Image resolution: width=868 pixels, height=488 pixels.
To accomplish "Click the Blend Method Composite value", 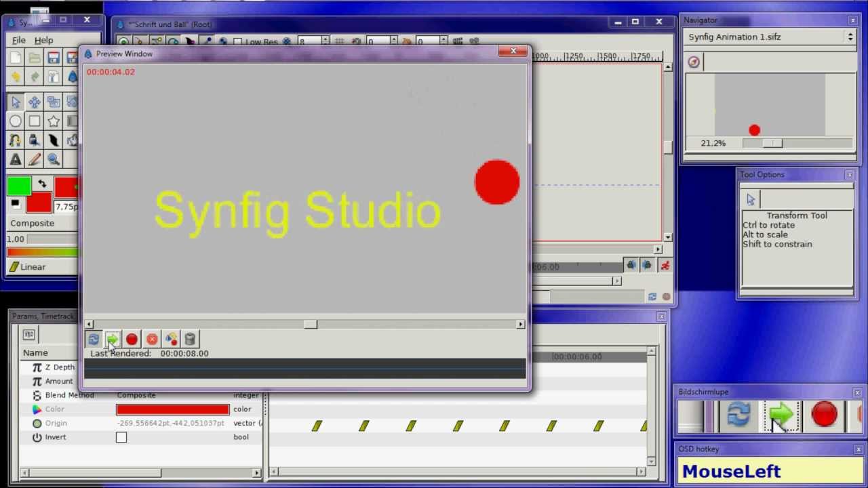I will point(136,395).
